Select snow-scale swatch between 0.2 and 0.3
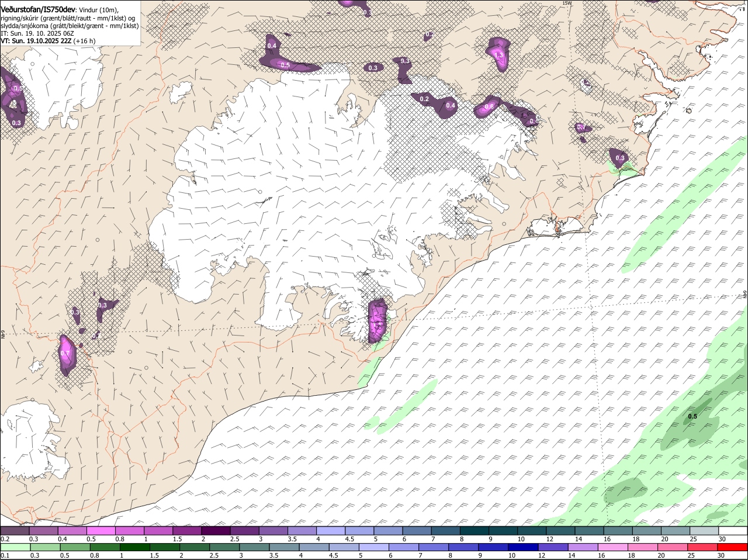The image size is (748, 560). pyautogui.click(x=15, y=531)
